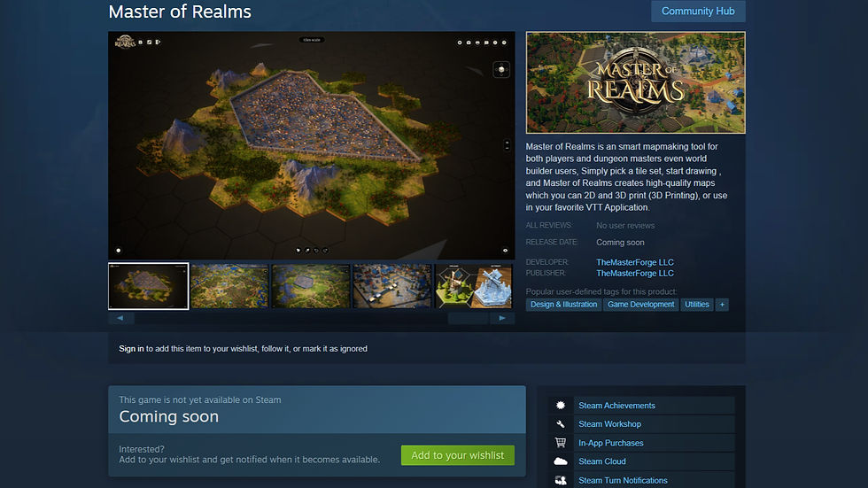Select the third thumbnail with walled town

tap(311, 286)
